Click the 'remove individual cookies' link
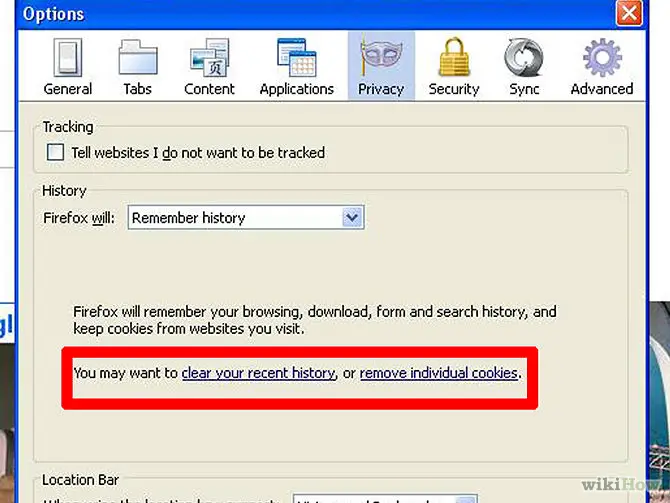 click(438, 373)
